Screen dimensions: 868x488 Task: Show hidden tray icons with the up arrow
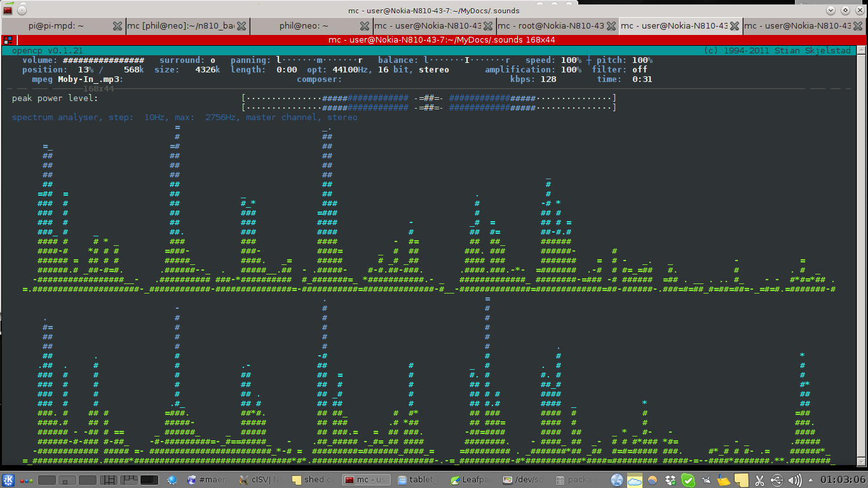point(810,480)
